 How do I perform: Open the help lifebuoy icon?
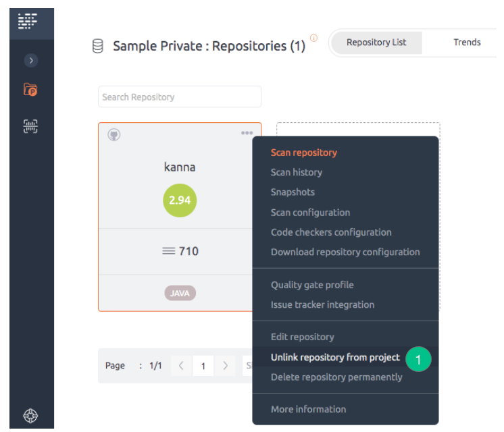click(30, 416)
